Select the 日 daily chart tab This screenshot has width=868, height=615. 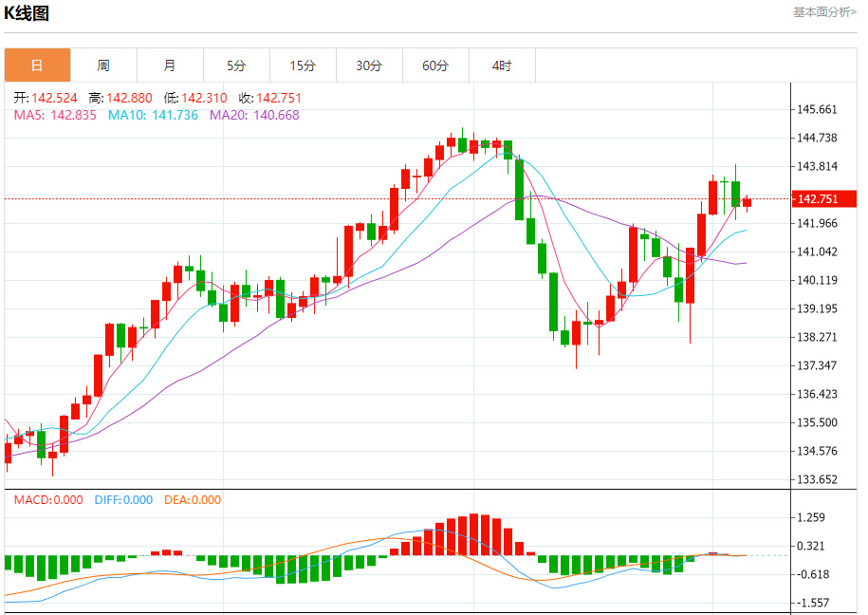(37, 65)
